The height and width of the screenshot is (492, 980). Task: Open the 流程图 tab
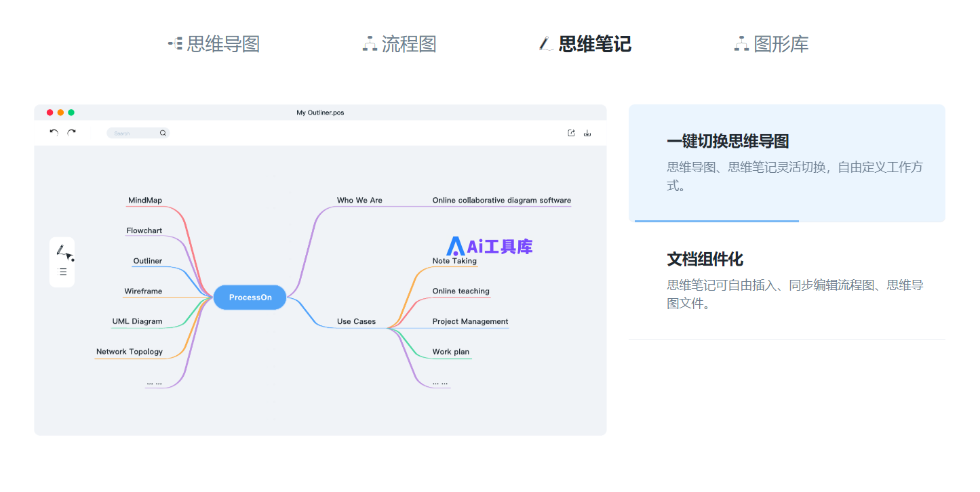pyautogui.click(x=399, y=44)
